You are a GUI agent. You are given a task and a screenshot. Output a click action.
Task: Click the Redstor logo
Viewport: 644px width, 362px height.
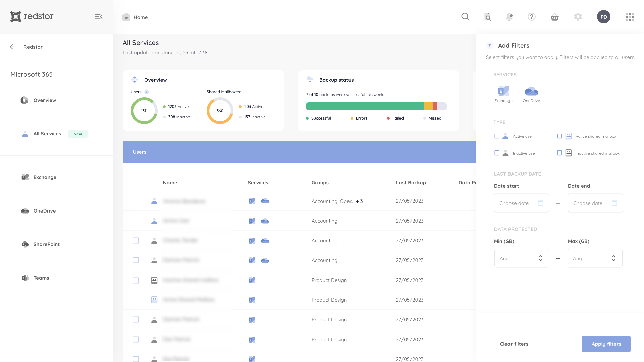tap(32, 16)
